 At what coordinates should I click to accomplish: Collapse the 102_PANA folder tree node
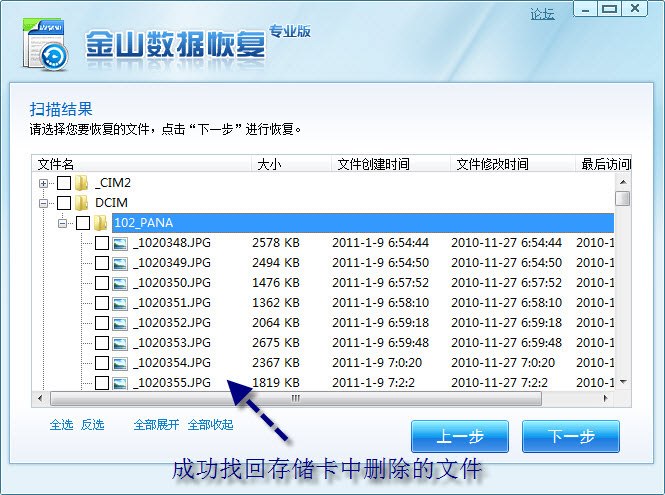pyautogui.click(x=62, y=223)
